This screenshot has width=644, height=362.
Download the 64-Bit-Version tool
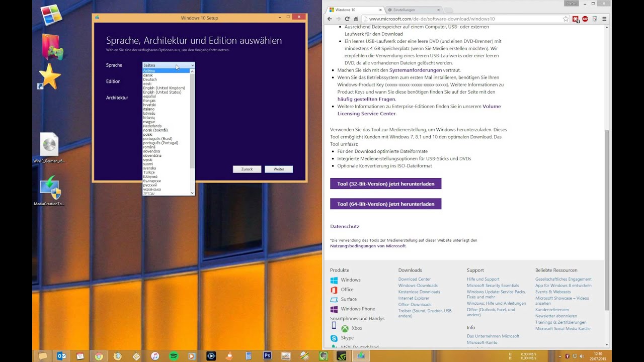[386, 204]
